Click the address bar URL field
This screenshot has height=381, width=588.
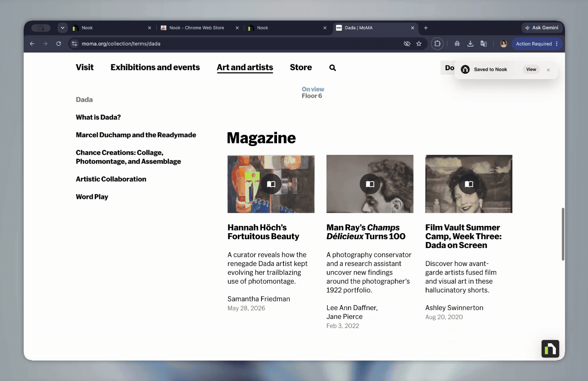(240, 44)
